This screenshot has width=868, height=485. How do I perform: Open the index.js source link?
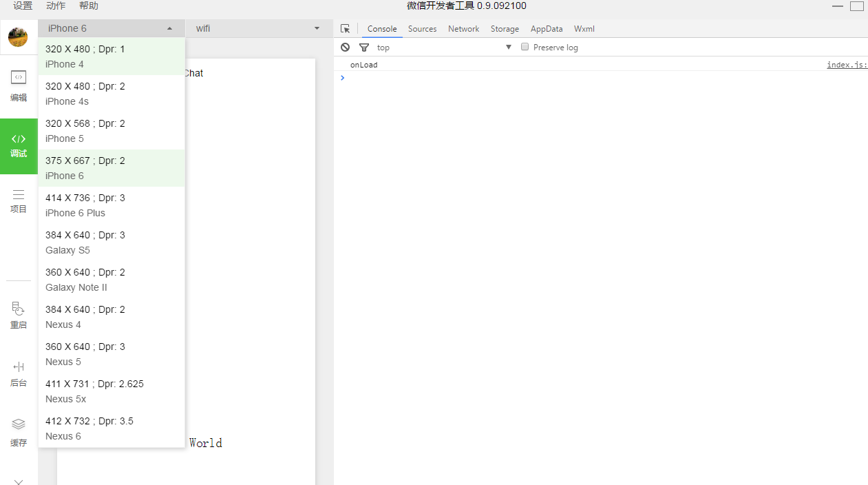tap(847, 65)
